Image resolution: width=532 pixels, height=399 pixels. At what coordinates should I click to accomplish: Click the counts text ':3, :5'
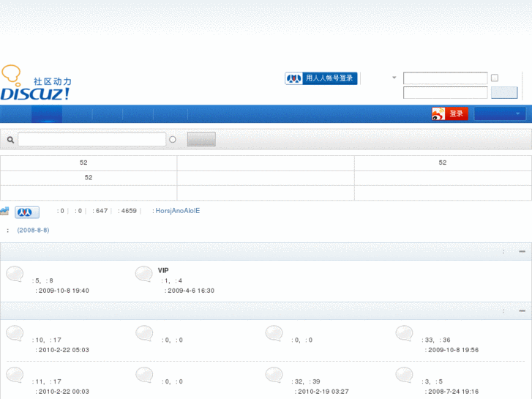[432, 381]
